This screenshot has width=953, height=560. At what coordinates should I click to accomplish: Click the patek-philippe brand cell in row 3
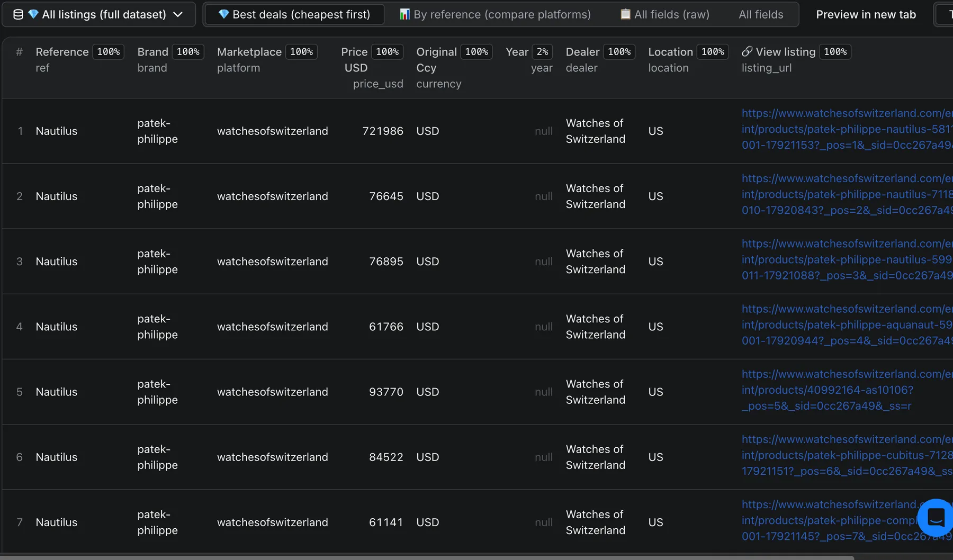coord(158,261)
